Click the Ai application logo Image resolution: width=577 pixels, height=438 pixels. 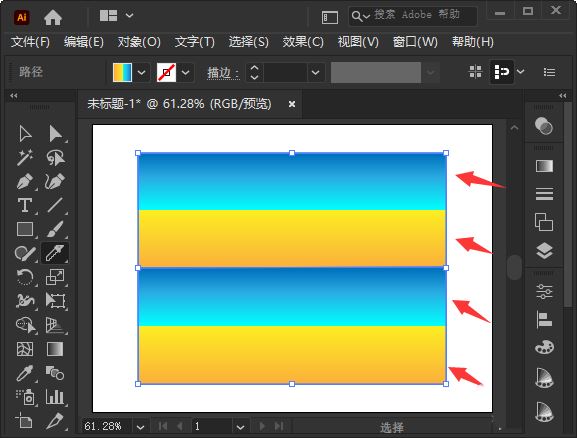click(22, 17)
